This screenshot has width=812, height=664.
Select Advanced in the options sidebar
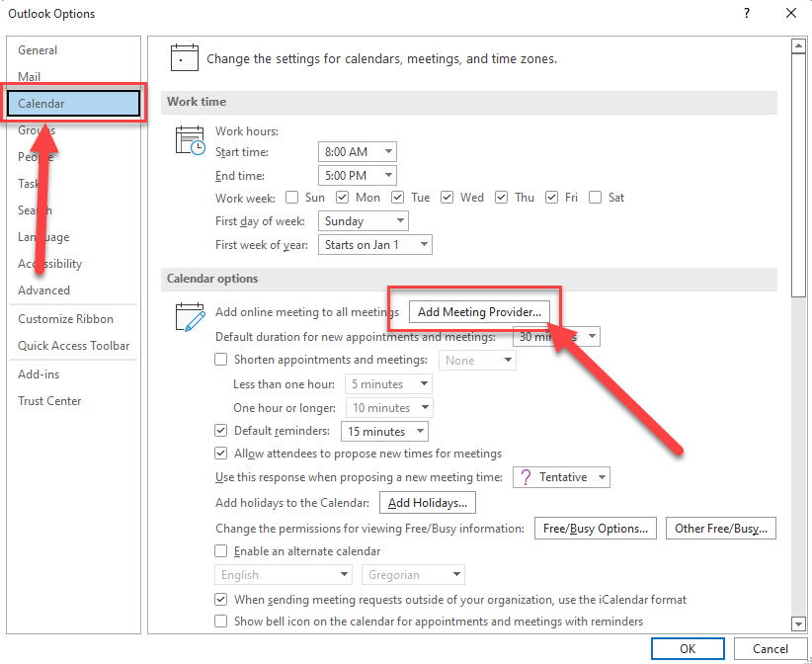73,290
